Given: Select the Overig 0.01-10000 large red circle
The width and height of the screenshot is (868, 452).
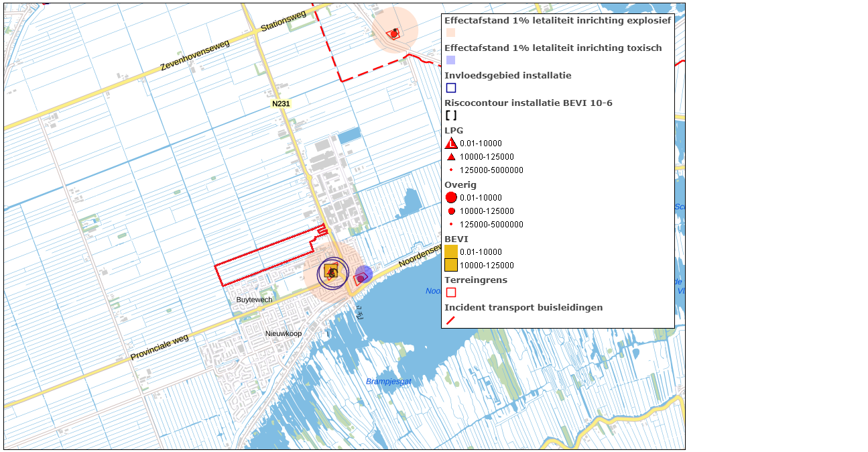Looking at the screenshot, I should click(x=451, y=197).
